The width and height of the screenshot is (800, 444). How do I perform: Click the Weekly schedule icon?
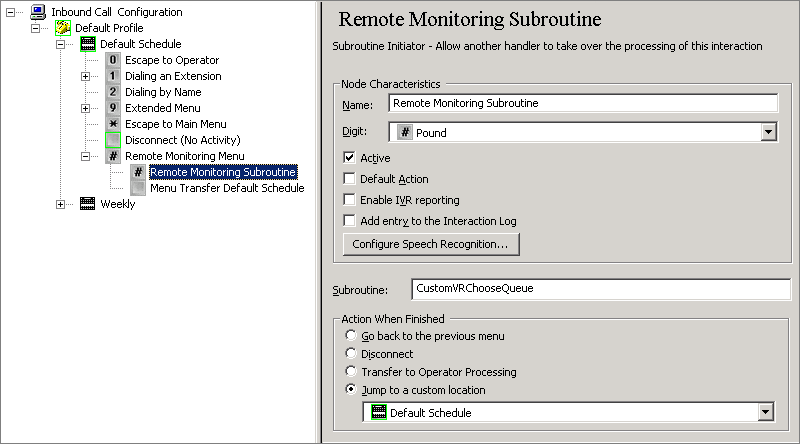(88, 204)
